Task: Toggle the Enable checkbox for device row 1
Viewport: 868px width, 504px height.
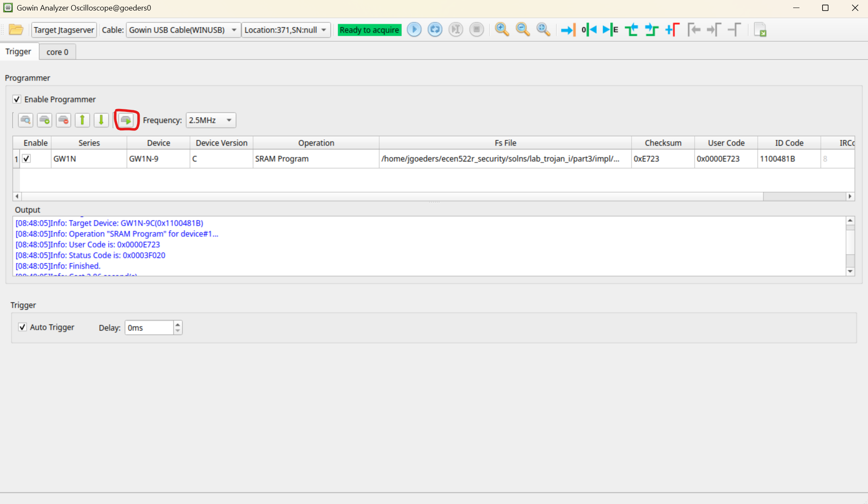Action: pyautogui.click(x=26, y=159)
